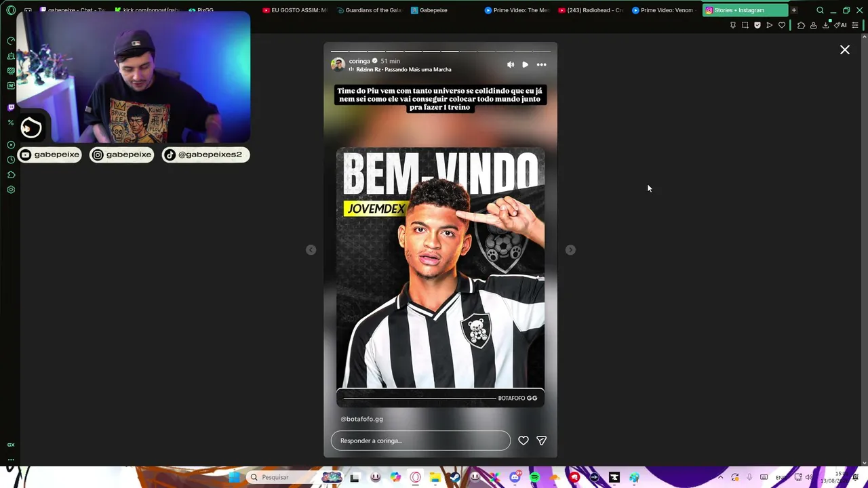Open File Explorer from the taskbar
This screenshot has width=868, height=488.
[x=435, y=477]
